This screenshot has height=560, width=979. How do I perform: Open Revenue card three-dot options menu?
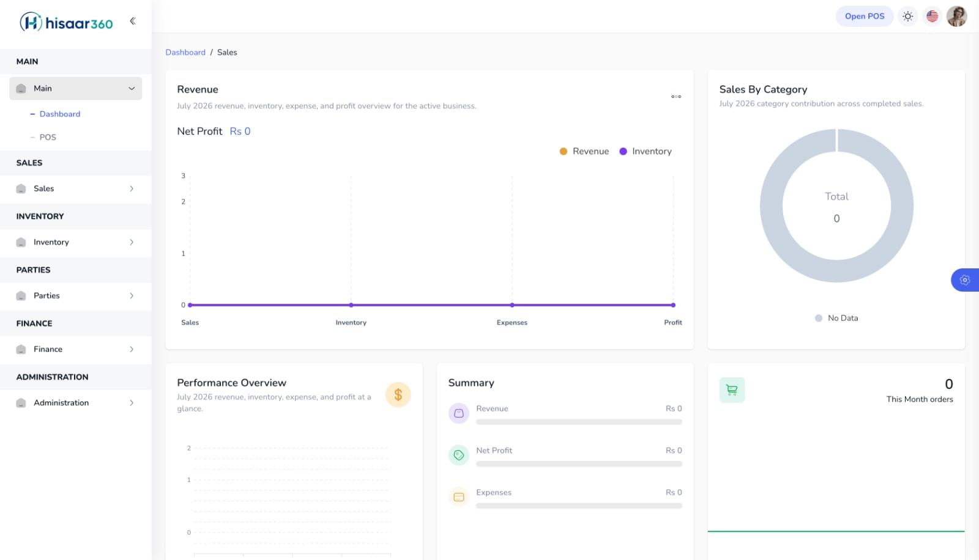[x=676, y=97]
